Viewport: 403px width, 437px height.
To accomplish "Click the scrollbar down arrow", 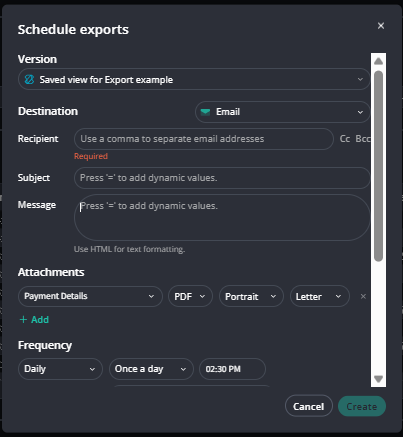I will point(378,379).
